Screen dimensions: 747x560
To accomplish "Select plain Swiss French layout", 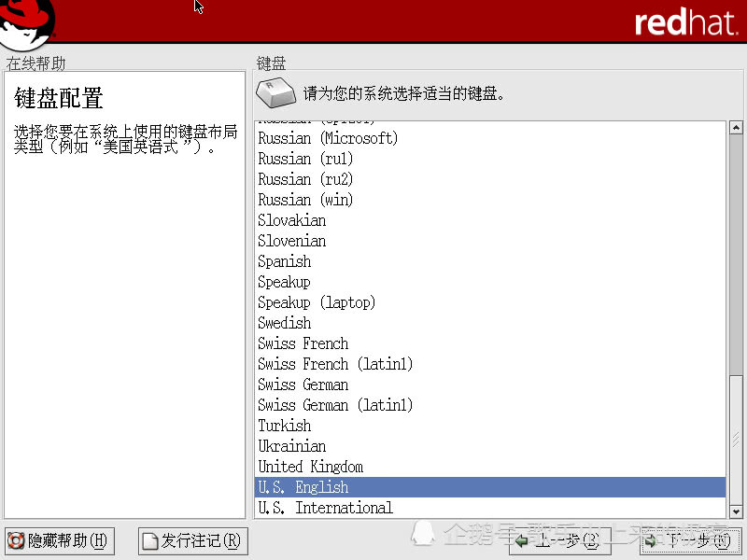I will [489, 343].
